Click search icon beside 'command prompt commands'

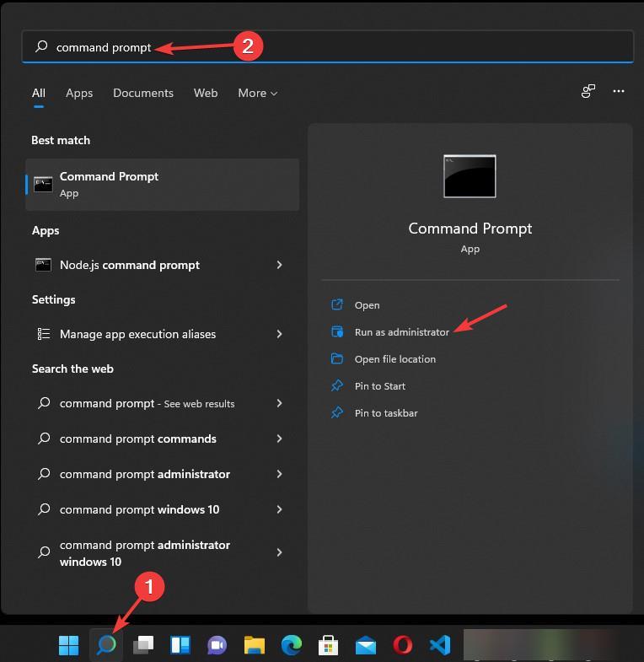click(x=44, y=439)
